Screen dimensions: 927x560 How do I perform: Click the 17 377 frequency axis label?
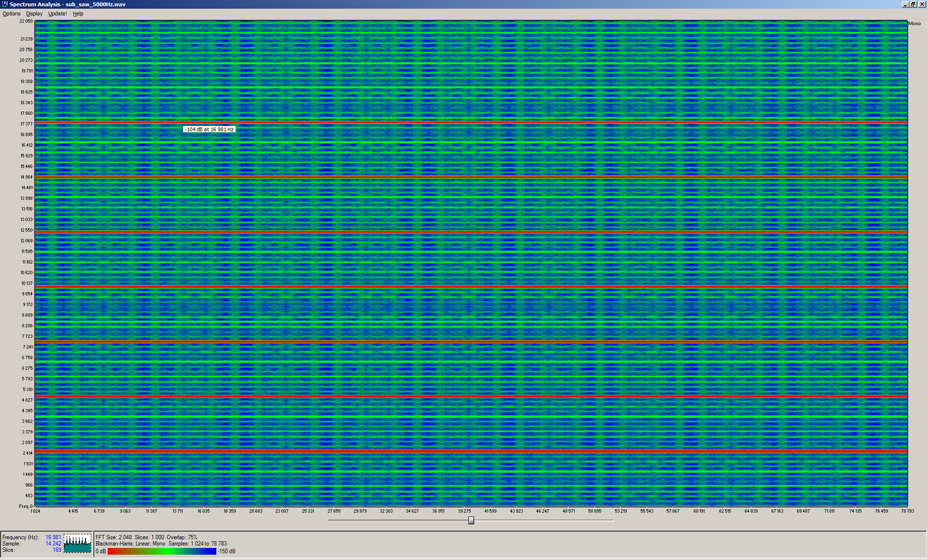(x=27, y=124)
